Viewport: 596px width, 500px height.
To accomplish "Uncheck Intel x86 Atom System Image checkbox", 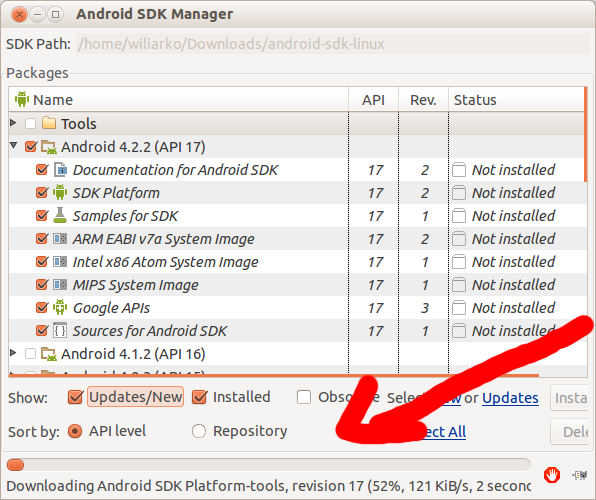I will (42, 262).
